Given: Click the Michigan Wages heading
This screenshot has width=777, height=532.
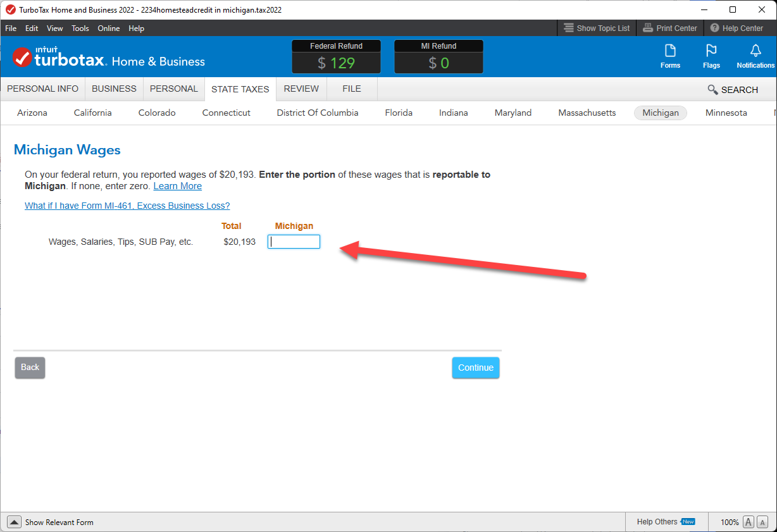Looking at the screenshot, I should (67, 150).
